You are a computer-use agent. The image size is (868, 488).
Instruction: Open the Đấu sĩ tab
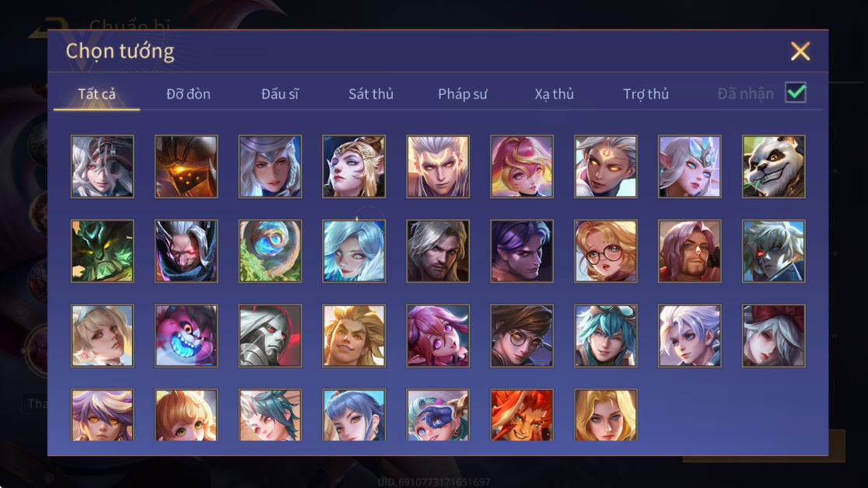[279, 94]
